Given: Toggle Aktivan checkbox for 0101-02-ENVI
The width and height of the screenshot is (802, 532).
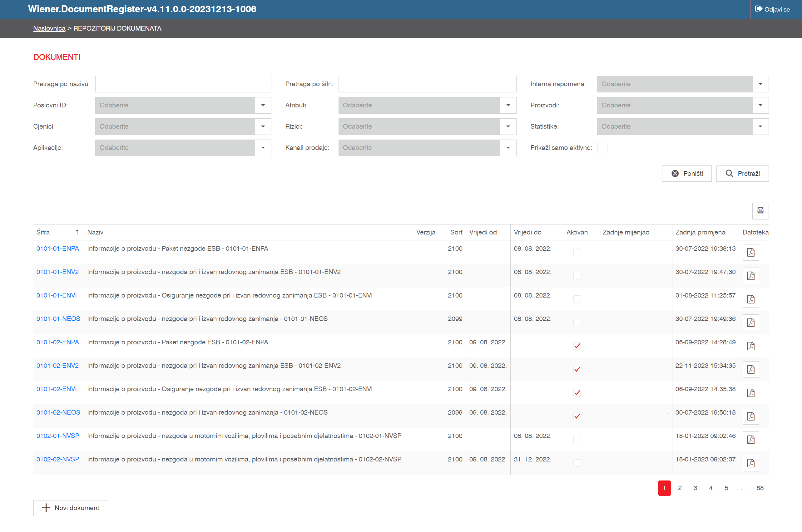Looking at the screenshot, I should click(577, 392).
